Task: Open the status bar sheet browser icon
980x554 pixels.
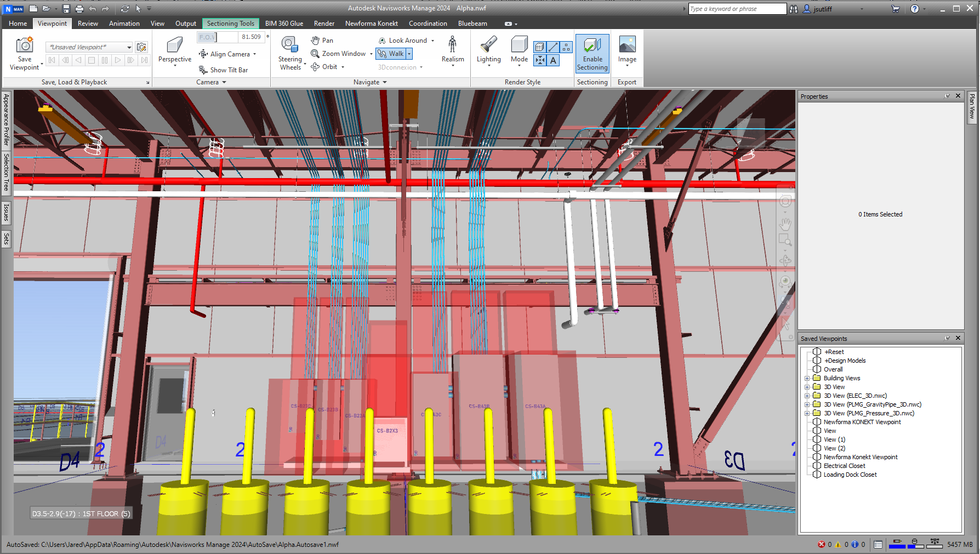Action: click(x=878, y=545)
